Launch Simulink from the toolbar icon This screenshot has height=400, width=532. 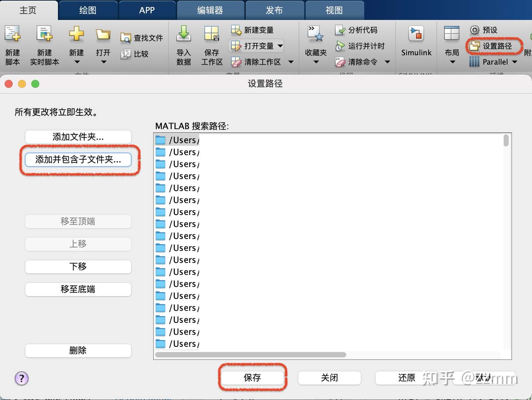[x=416, y=34]
